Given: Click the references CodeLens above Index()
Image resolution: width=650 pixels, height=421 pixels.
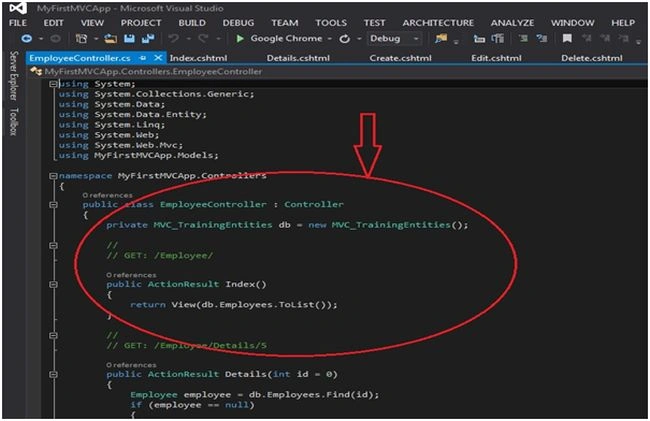Looking at the screenshot, I should pyautogui.click(x=131, y=275).
